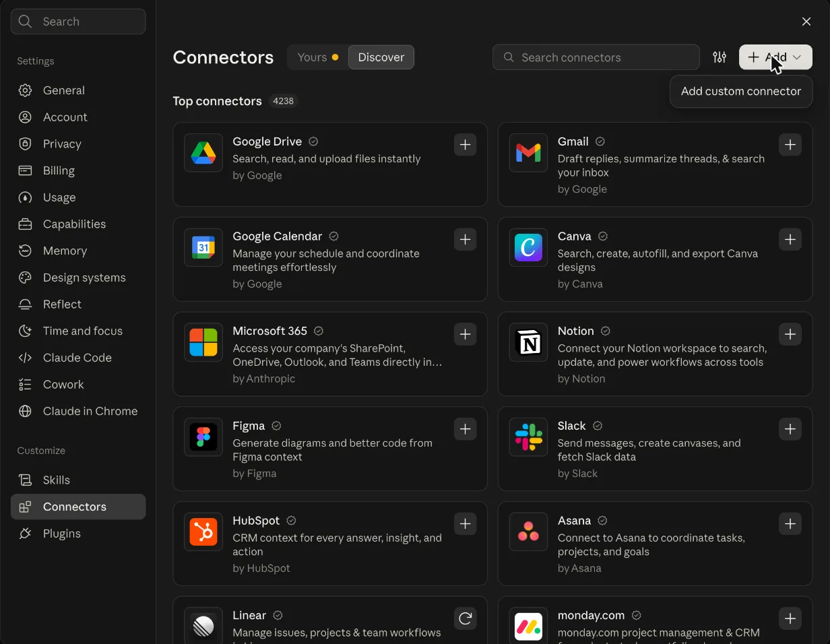Image resolution: width=830 pixels, height=644 pixels.
Task: Add the Asana connector plus button
Action: [790, 523]
